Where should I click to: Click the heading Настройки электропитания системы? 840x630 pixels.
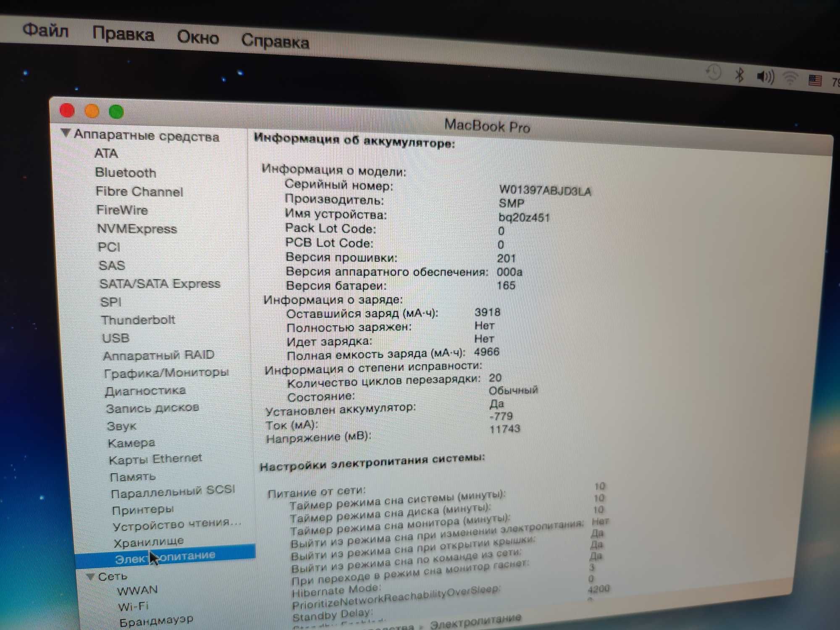(372, 462)
